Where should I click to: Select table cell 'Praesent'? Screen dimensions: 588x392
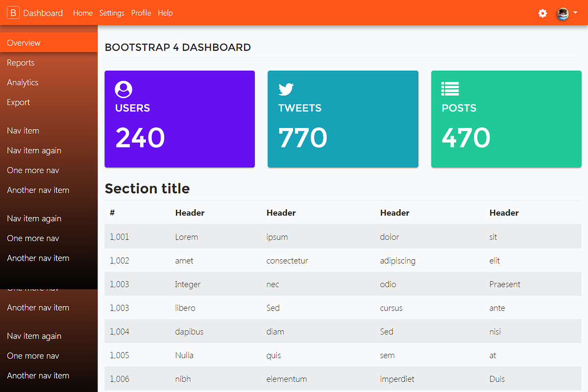tap(505, 284)
